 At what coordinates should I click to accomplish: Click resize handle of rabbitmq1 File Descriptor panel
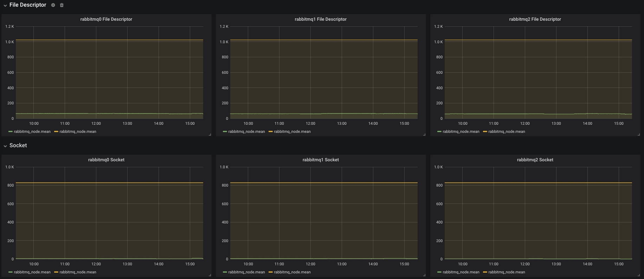[x=424, y=135]
